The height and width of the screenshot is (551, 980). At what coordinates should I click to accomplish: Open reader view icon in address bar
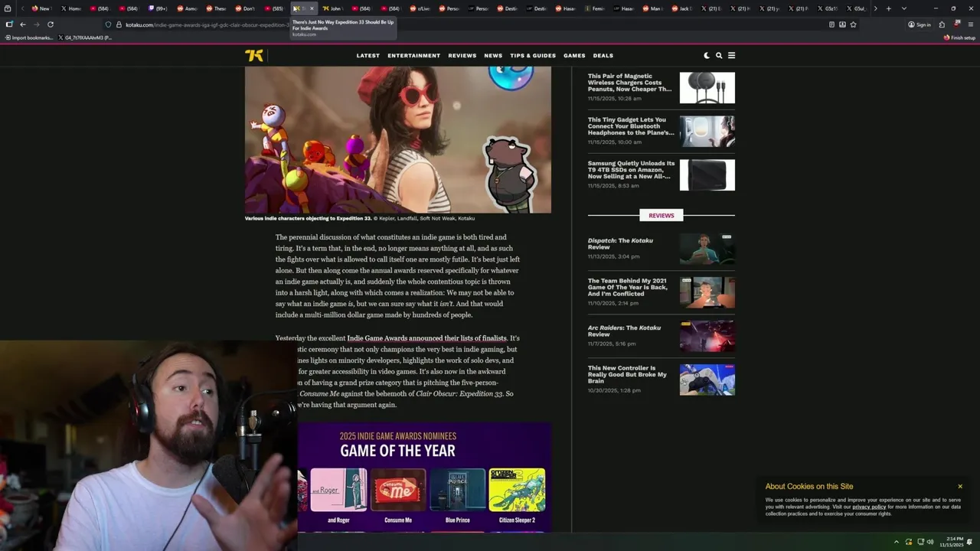(x=831, y=24)
